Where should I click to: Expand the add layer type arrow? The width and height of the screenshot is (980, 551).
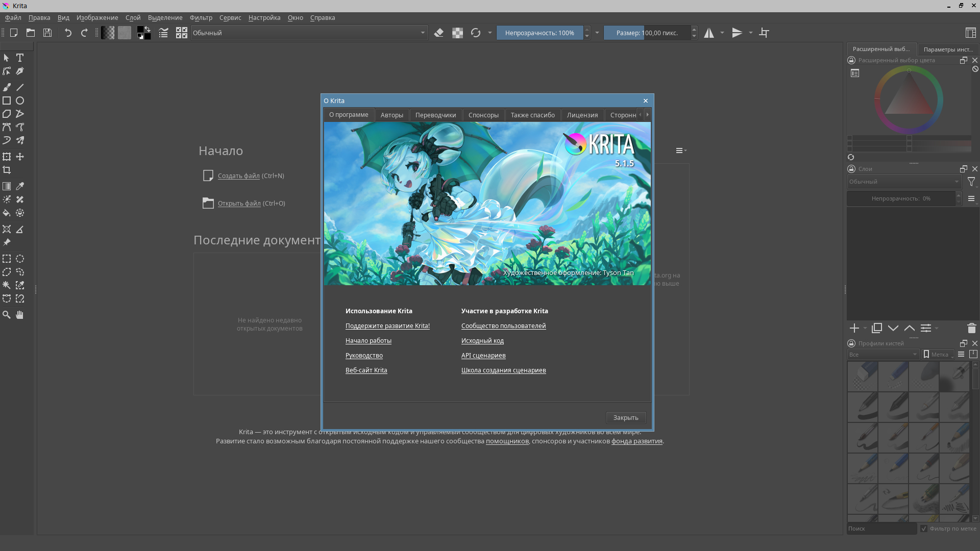point(865,328)
